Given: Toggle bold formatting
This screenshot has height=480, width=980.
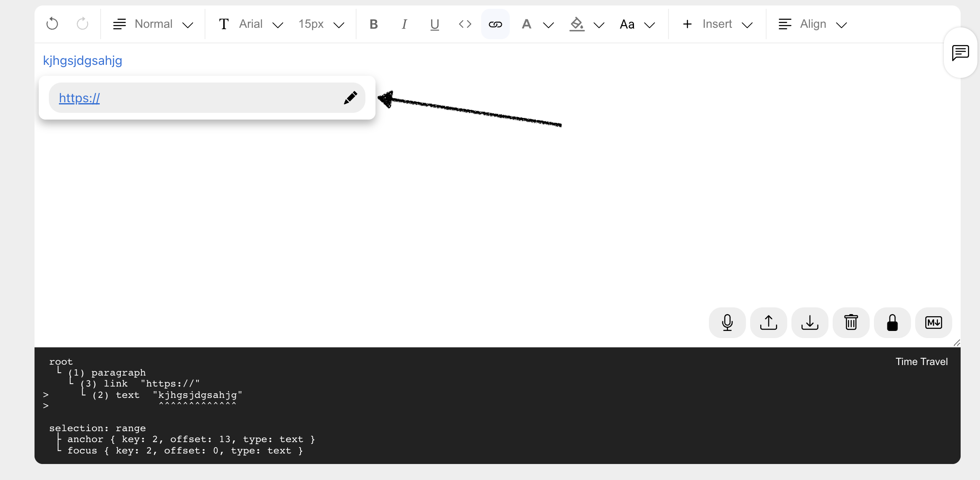Looking at the screenshot, I should [x=373, y=24].
